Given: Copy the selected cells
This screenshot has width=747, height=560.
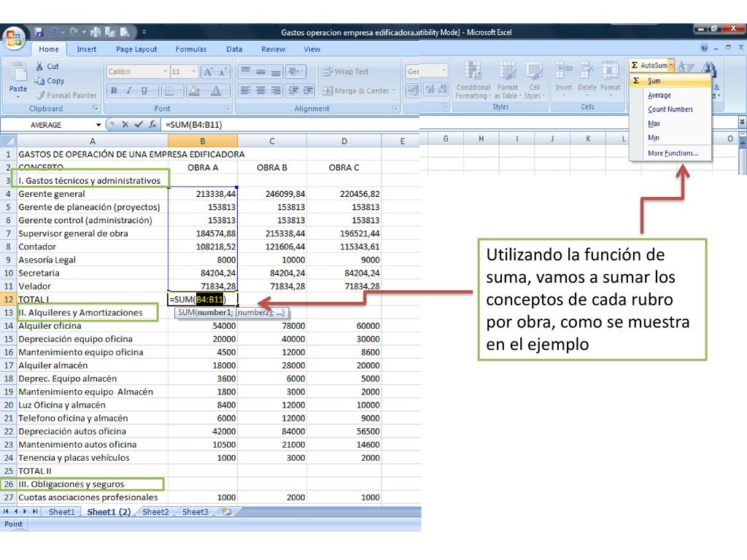Looking at the screenshot, I should click(50, 81).
